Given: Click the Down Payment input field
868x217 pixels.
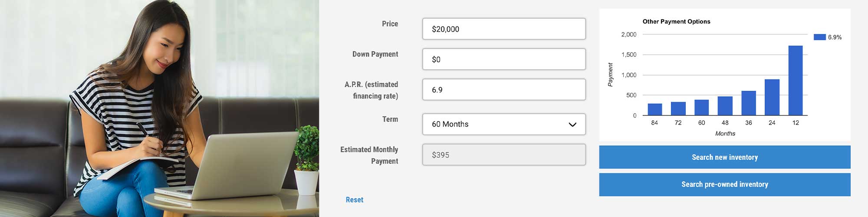Looking at the screenshot, I should [503, 59].
